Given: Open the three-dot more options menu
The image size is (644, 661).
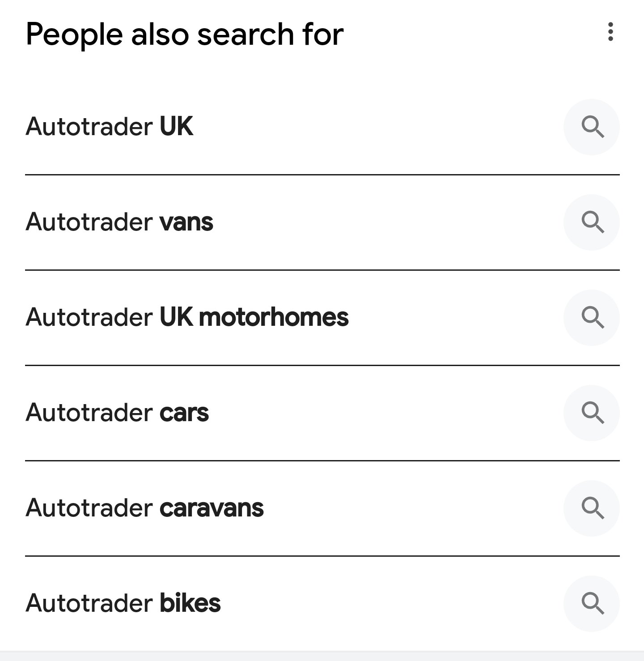Looking at the screenshot, I should pyautogui.click(x=610, y=32).
